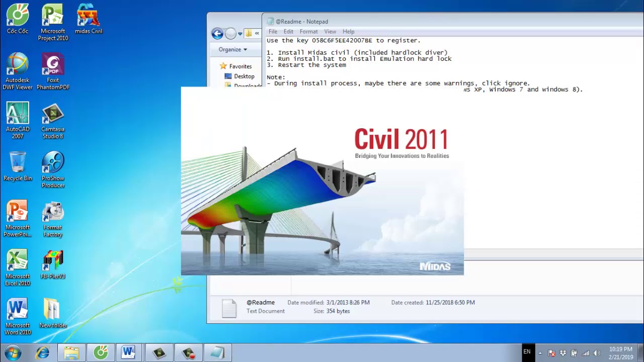Switch to Cốc Cốc in the taskbar
Image resolution: width=644 pixels, height=362 pixels.
click(x=101, y=352)
